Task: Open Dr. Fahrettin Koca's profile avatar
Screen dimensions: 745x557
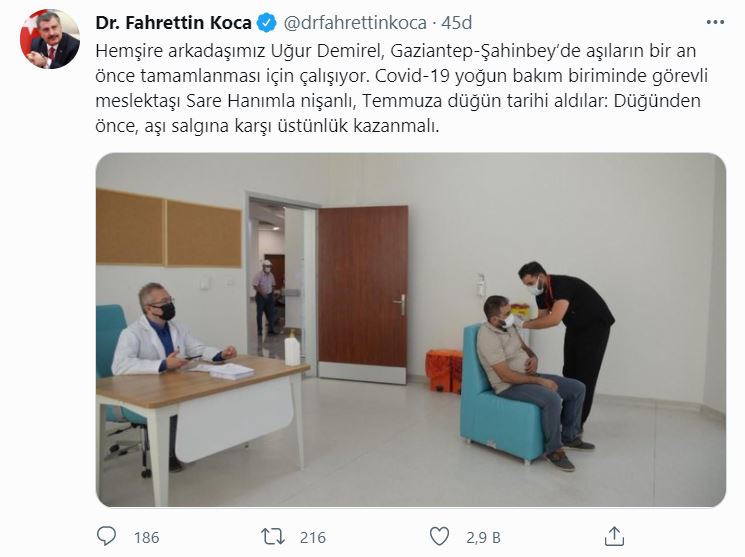Action: [50, 39]
